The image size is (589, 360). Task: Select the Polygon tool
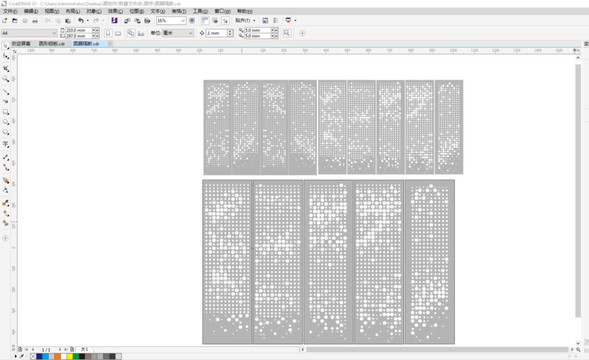(6, 132)
